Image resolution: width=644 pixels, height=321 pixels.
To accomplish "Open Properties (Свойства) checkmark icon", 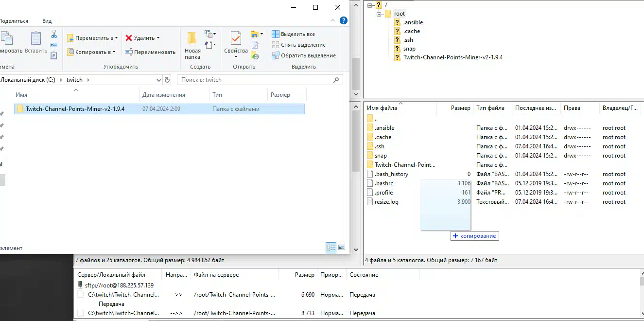I will click(x=236, y=39).
